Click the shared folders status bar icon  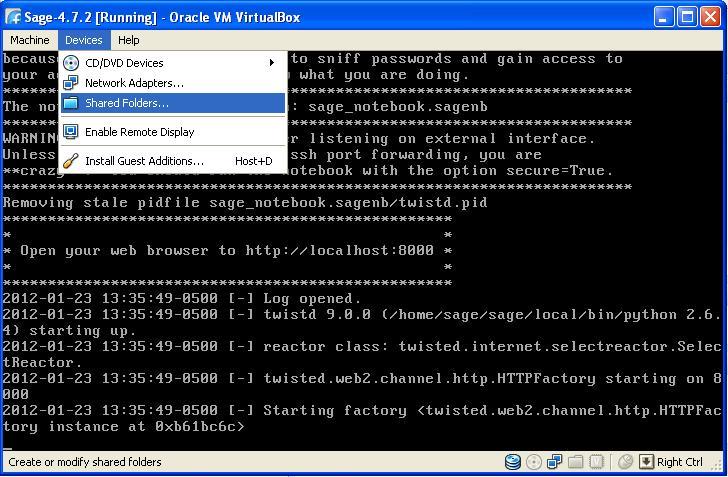point(576,462)
